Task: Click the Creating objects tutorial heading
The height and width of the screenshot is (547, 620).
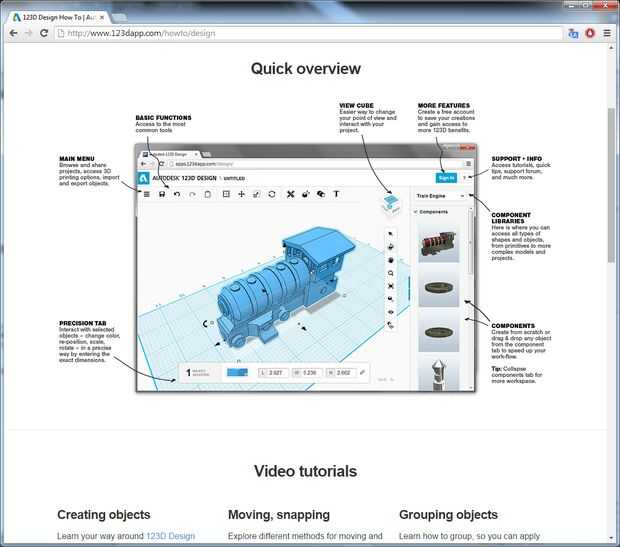Action: click(x=104, y=515)
